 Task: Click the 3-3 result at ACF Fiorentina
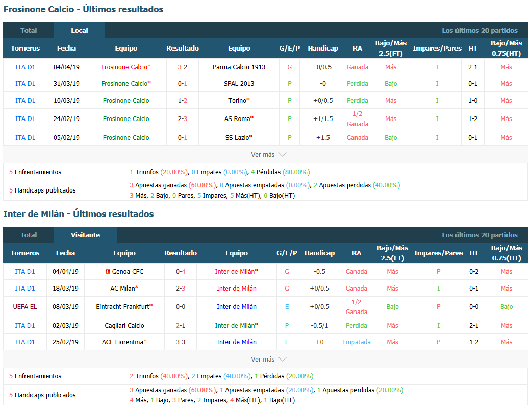tap(181, 342)
